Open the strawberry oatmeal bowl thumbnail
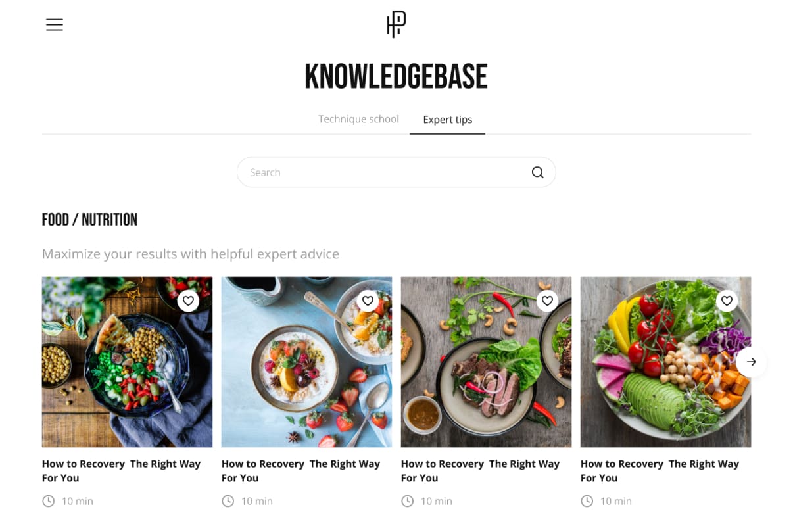Image resolution: width=793 pixels, height=532 pixels. coord(306,362)
